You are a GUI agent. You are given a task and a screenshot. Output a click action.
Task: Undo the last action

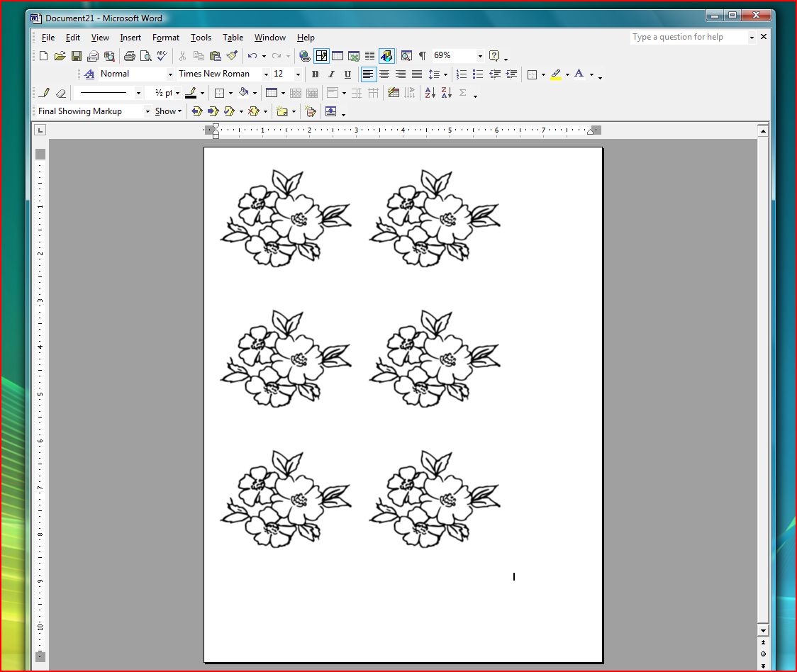252,56
